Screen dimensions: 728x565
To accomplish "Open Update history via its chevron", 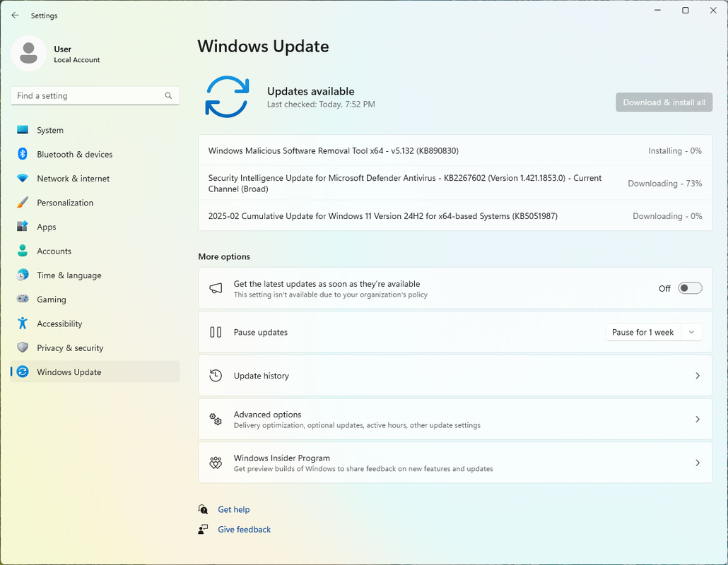I will (698, 376).
